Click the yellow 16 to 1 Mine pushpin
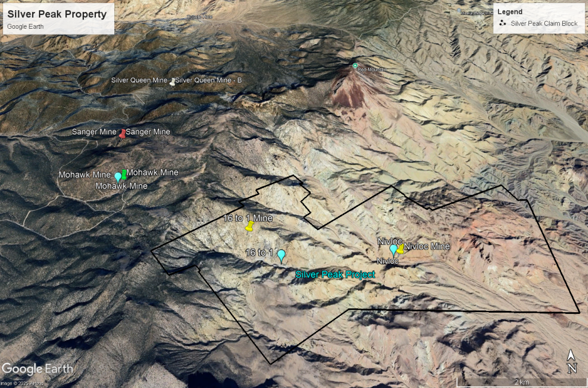The height and width of the screenshot is (388, 588). [x=250, y=226]
